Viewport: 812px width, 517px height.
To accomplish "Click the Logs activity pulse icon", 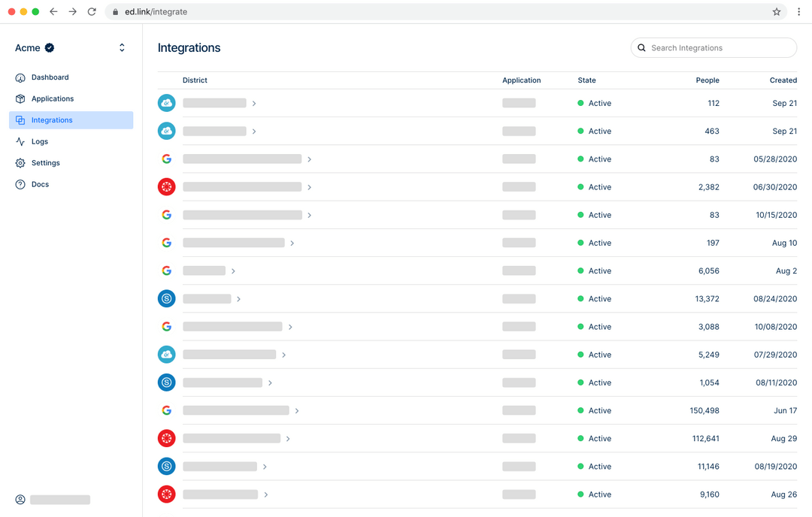I will (x=20, y=141).
